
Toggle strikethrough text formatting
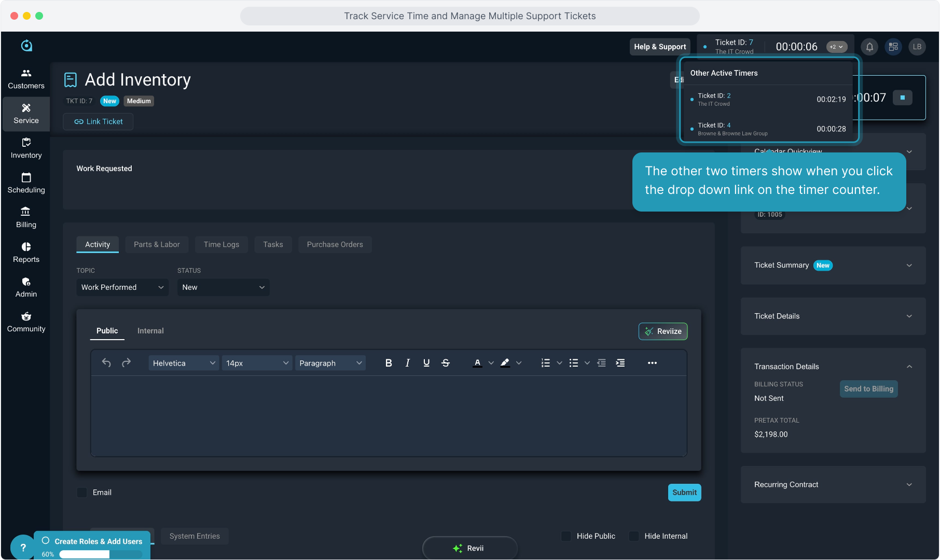pyautogui.click(x=446, y=363)
